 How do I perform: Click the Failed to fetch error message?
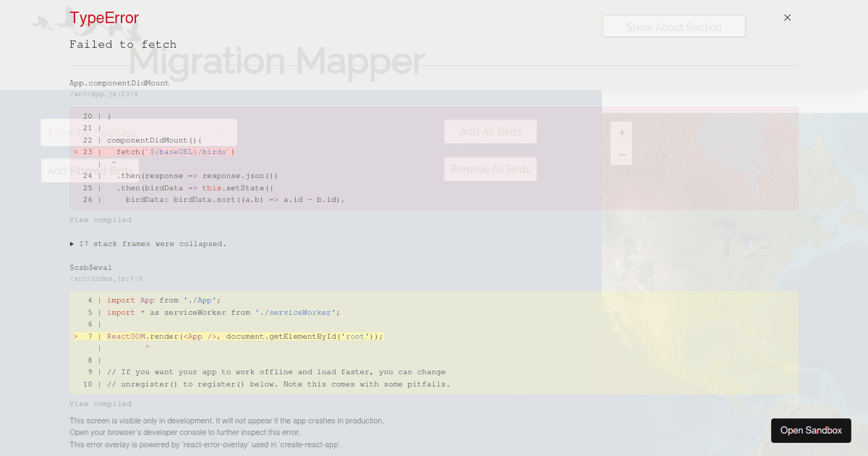click(123, 44)
